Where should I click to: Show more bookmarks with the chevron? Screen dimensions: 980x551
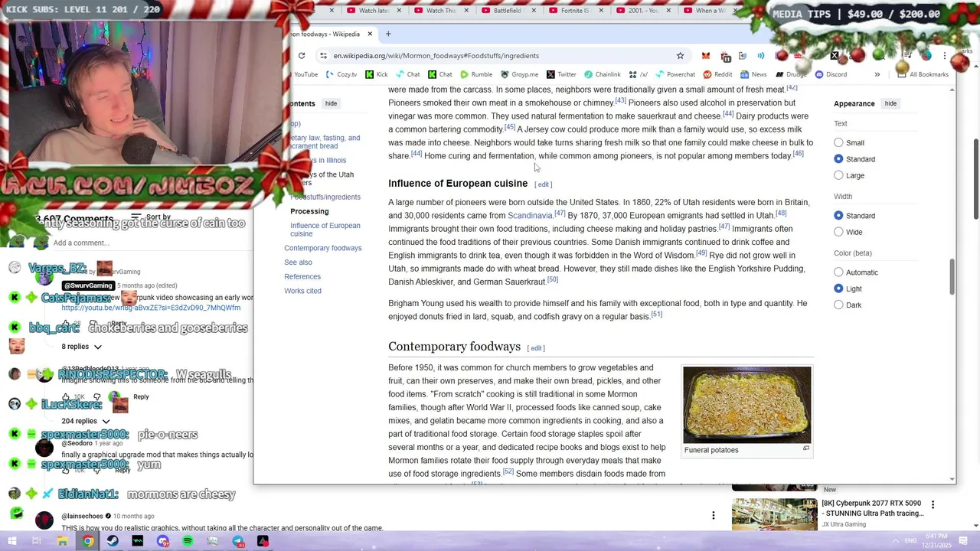pyautogui.click(x=877, y=74)
